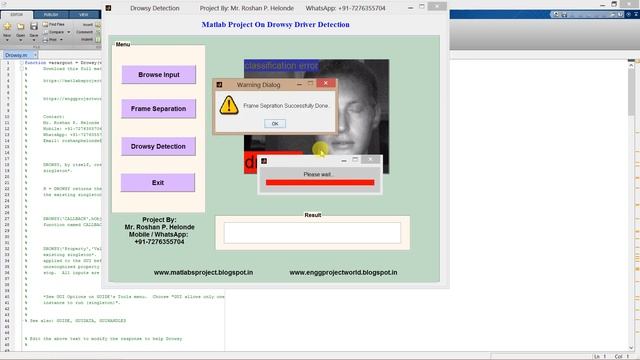Collapse code folding at function line 1
The height and width of the screenshot is (360, 640).
pos(22,63)
